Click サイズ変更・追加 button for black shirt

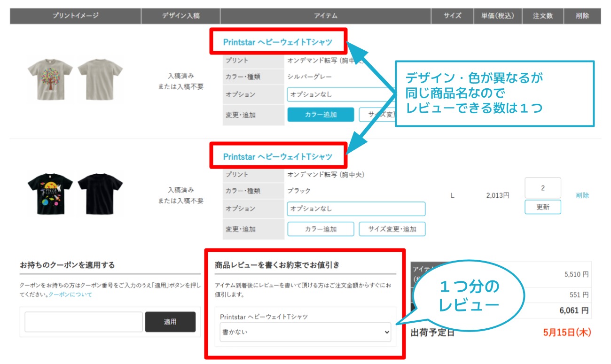coord(392,229)
